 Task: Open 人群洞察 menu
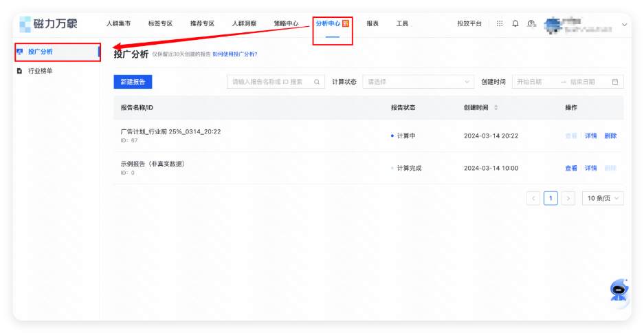pyautogui.click(x=244, y=24)
